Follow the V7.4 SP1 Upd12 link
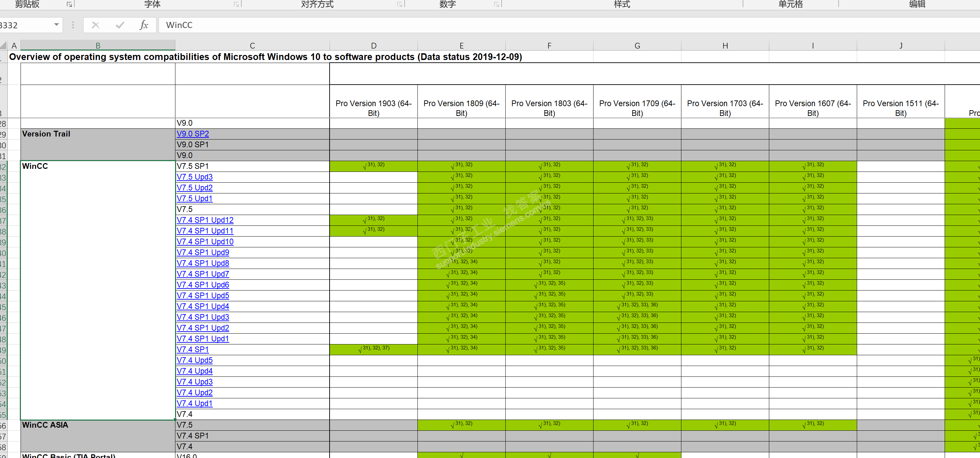The width and height of the screenshot is (980, 458). pyautogui.click(x=205, y=220)
